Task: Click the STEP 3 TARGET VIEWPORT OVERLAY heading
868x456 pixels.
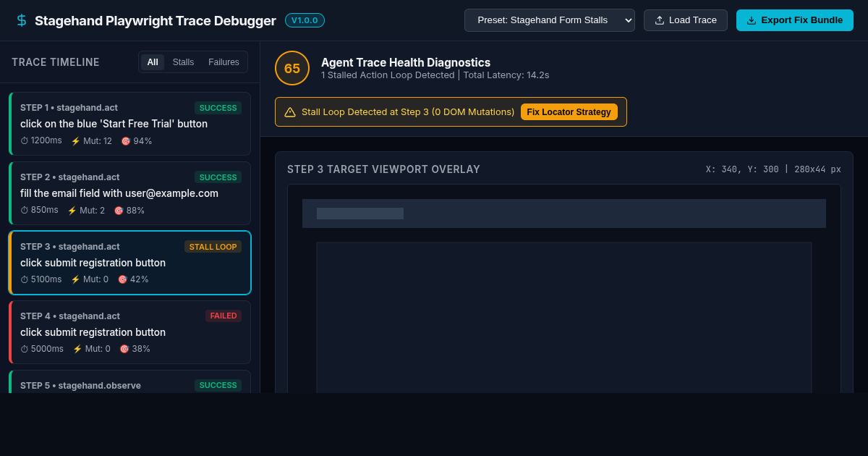Action: point(383,169)
